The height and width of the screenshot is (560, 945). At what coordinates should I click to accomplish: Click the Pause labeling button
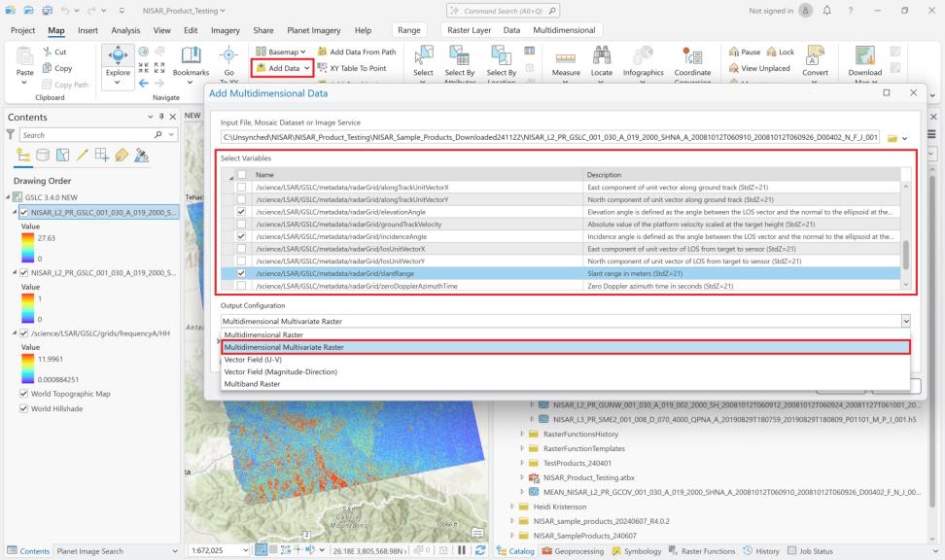745,52
